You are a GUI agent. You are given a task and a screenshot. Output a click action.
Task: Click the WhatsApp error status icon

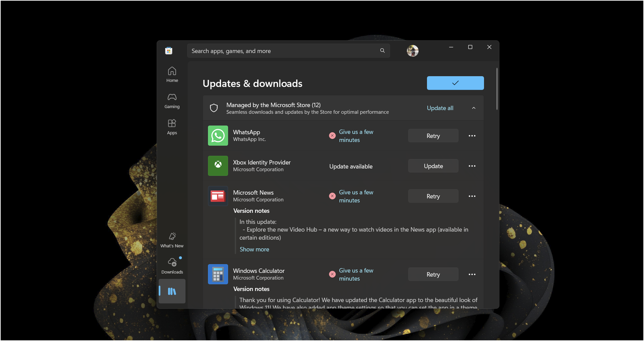click(x=332, y=136)
